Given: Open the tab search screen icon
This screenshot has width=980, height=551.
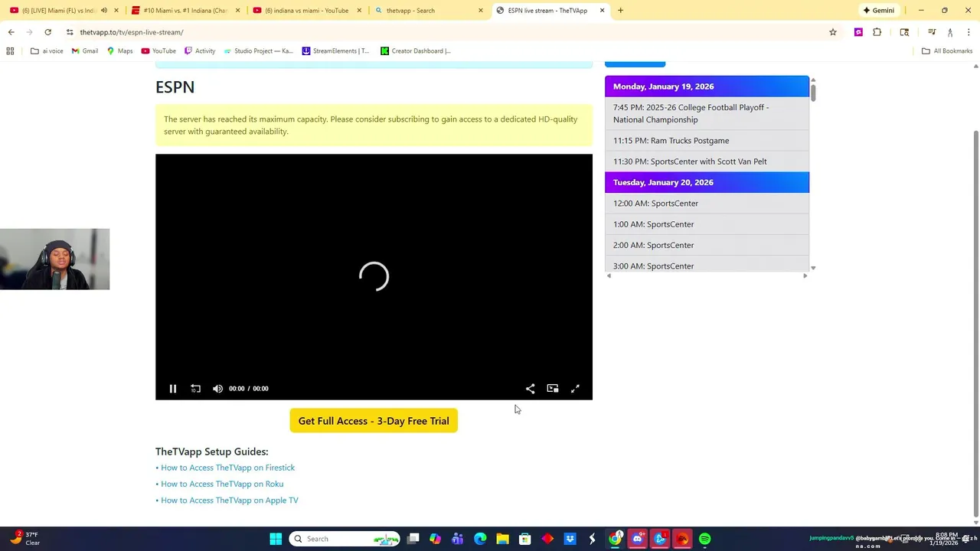Looking at the screenshot, I should coord(904,32).
